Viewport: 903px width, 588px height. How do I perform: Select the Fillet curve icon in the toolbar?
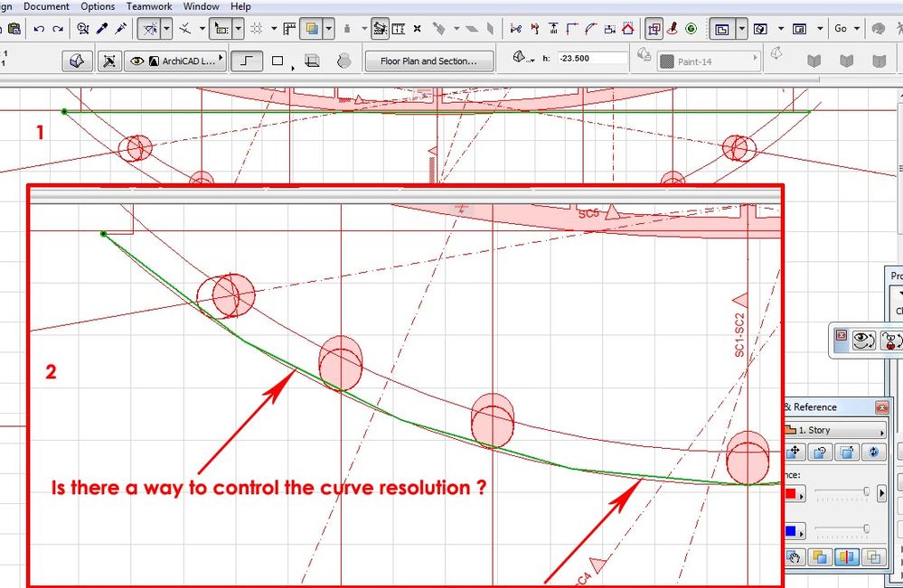(590, 28)
